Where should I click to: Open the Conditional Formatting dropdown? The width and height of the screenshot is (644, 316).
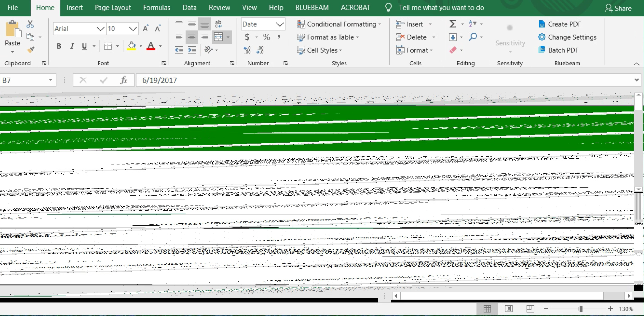point(339,24)
